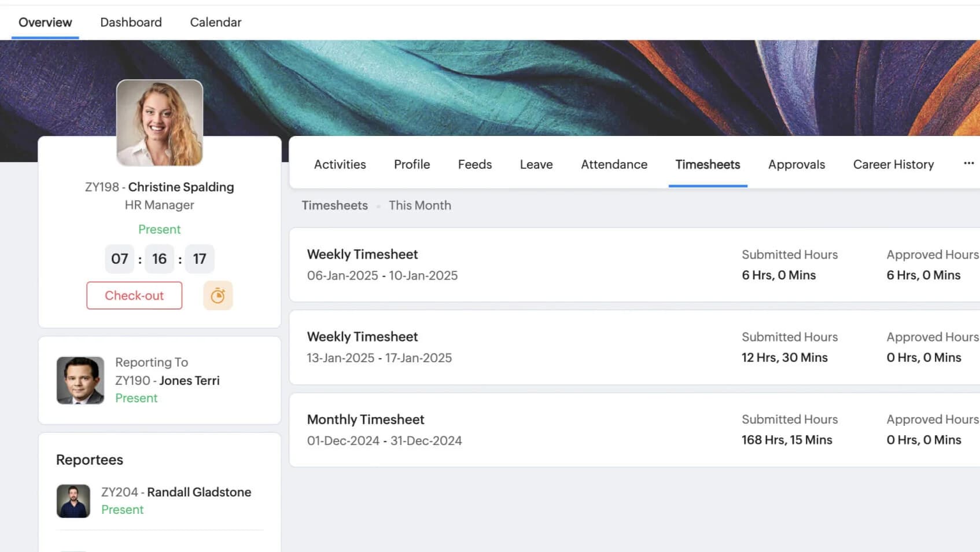Click the hours value 07 in timer
The width and height of the screenshot is (980, 552).
(120, 259)
